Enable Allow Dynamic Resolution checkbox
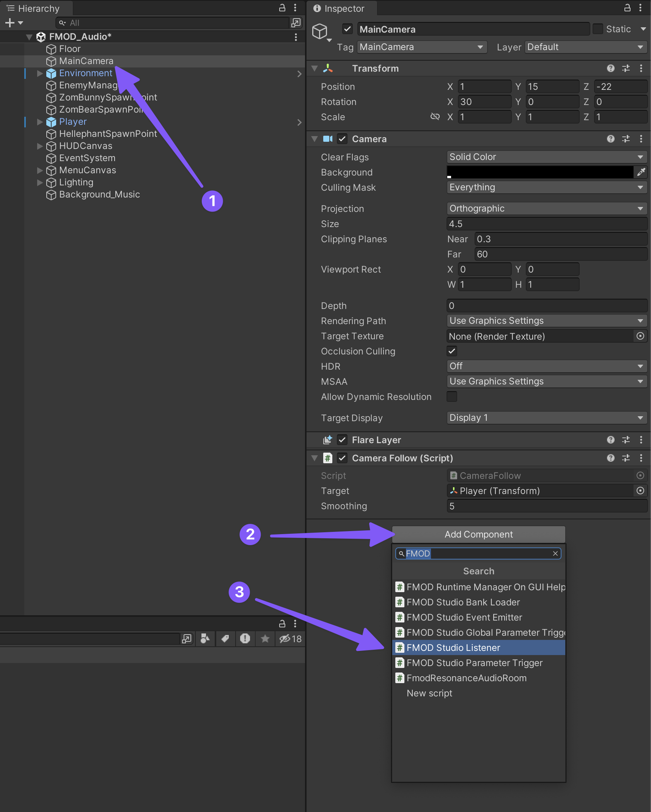The width and height of the screenshot is (651, 812). [x=452, y=397]
